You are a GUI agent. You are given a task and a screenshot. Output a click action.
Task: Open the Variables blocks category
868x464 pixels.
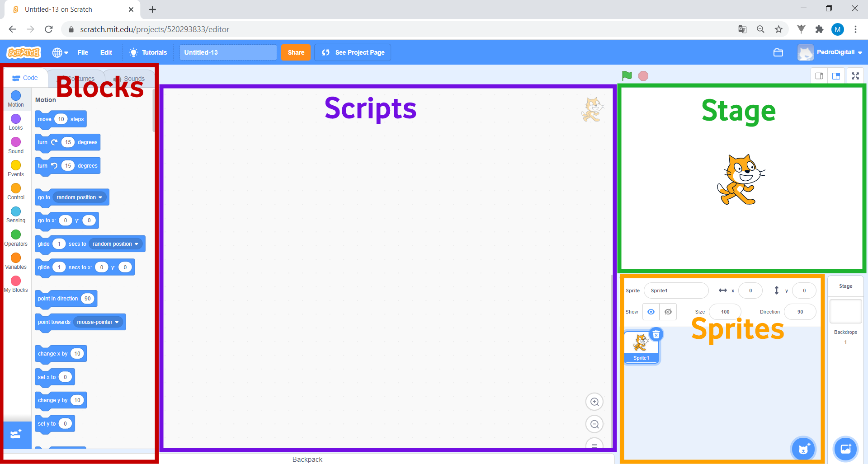(16, 261)
